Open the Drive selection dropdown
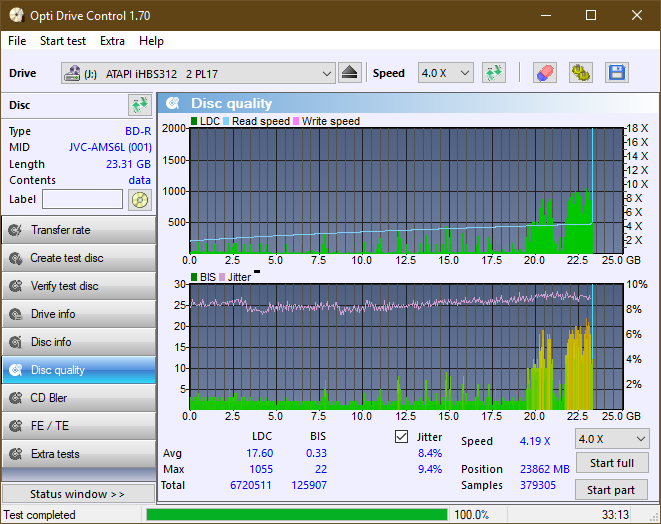Screen dimensions: 661x524 pos(198,73)
